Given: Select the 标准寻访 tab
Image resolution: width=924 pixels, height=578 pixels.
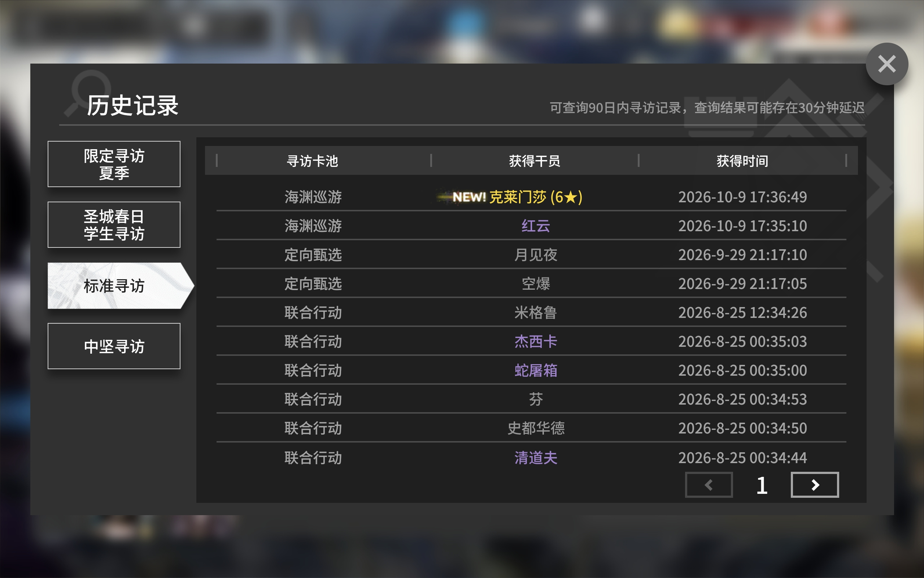Looking at the screenshot, I should pos(121,285).
